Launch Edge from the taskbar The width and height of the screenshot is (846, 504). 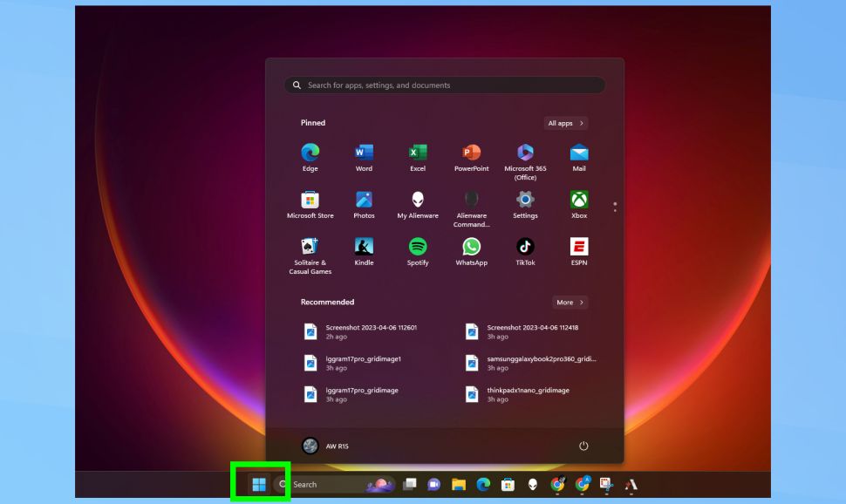[x=483, y=484]
